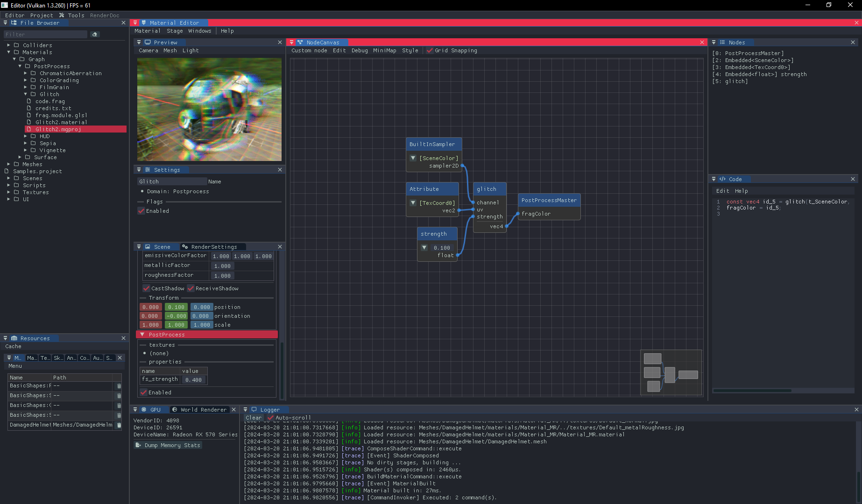Open the Editor menu

14,15
